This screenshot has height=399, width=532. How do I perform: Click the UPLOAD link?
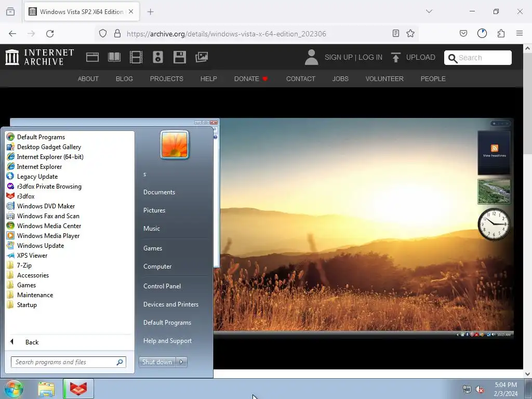click(x=413, y=57)
